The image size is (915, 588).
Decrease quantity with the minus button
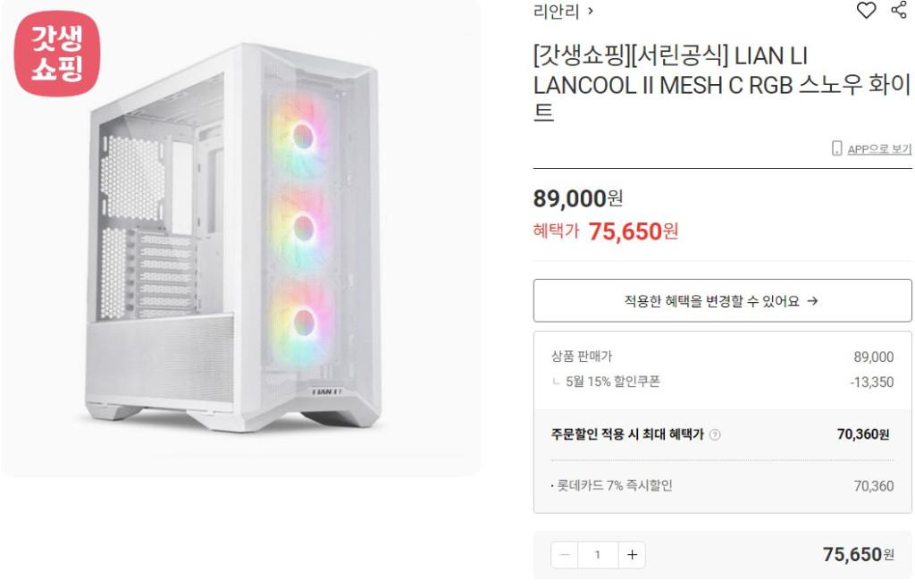click(565, 555)
